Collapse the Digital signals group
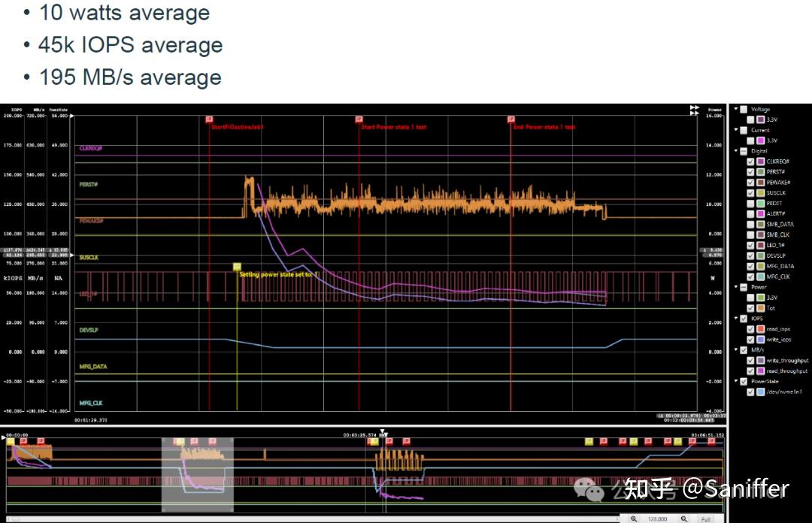This screenshot has width=812, height=523. coord(738,150)
